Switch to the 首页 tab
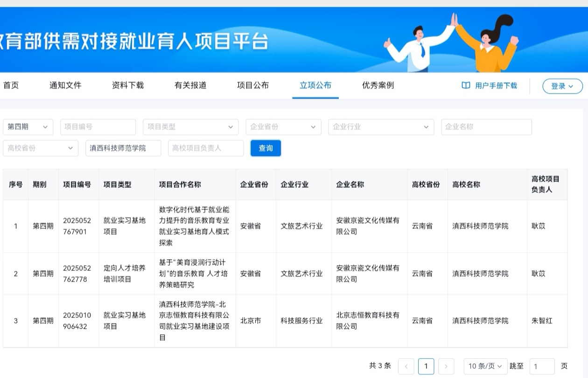Screen dimensions: 588x378 click(11, 85)
